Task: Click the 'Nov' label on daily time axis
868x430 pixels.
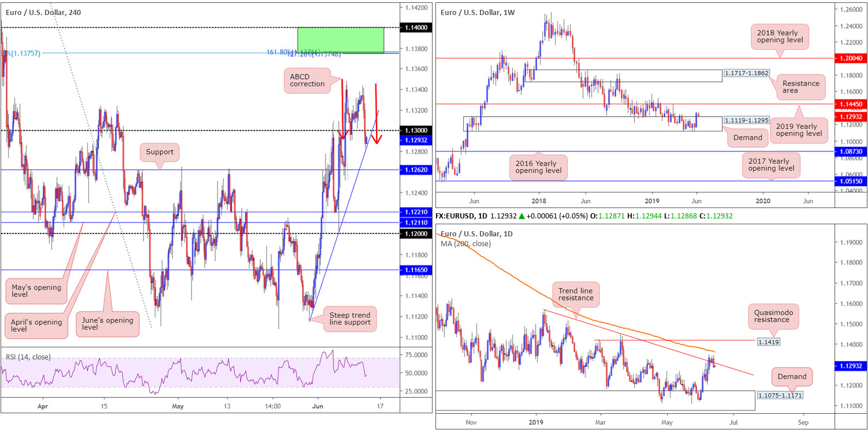Action: (471, 421)
